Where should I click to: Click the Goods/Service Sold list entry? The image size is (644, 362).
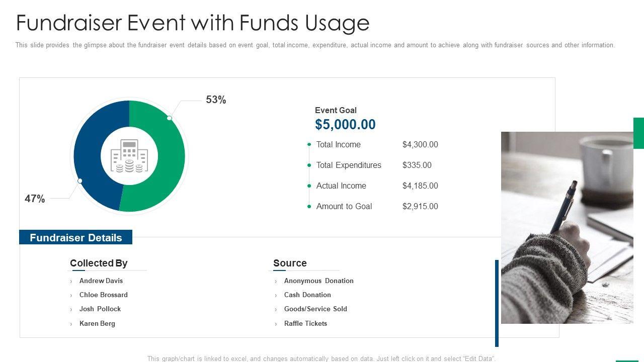coord(315,309)
